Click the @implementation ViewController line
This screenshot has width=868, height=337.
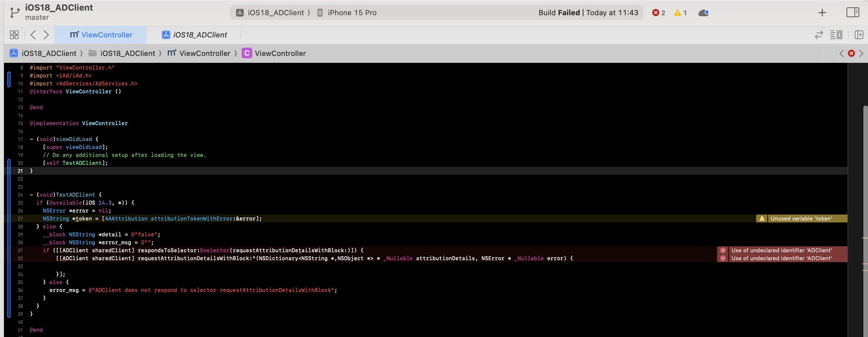(x=79, y=123)
